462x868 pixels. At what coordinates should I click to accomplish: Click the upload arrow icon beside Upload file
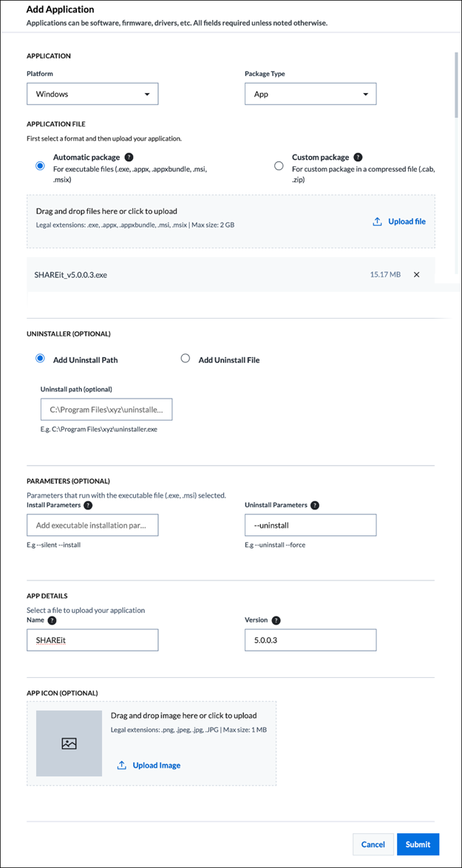[x=377, y=221]
